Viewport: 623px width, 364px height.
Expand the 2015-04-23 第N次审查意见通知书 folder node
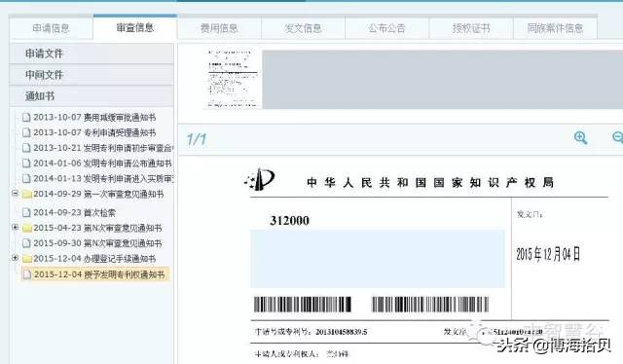tap(16, 228)
